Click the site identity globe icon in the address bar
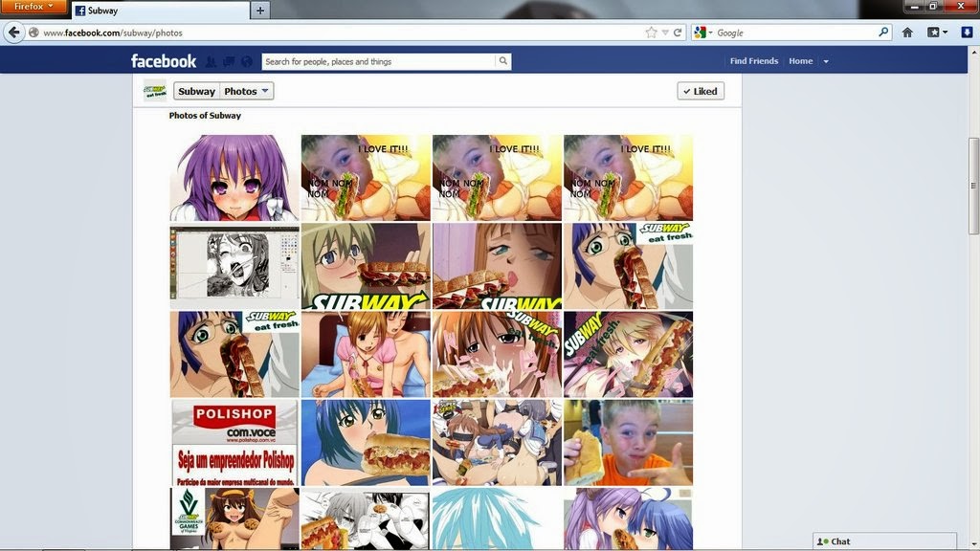The width and height of the screenshot is (980, 551). coord(33,33)
